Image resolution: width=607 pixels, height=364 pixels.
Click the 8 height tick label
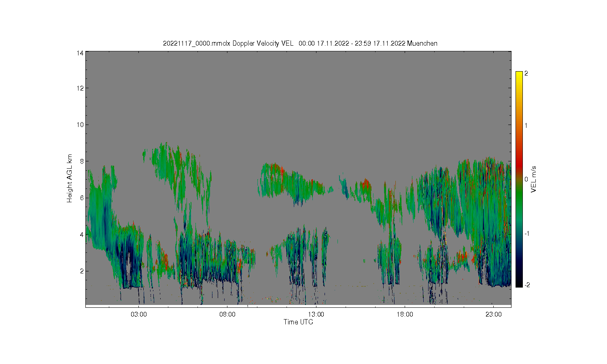[82, 161]
